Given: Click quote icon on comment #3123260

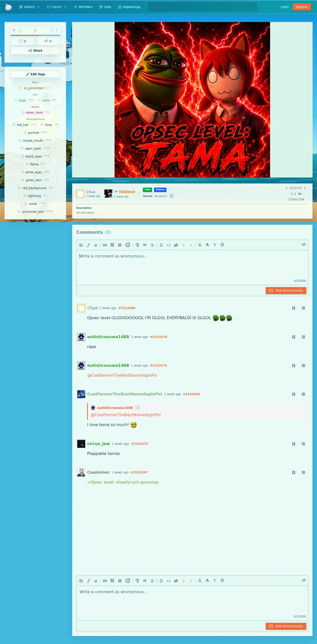Looking at the screenshot, I should [303, 308].
